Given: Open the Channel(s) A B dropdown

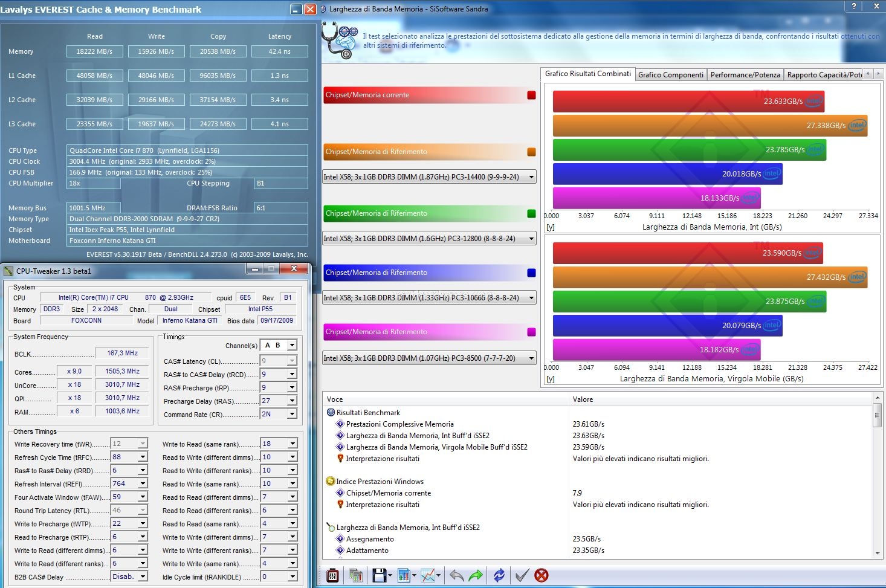Looking at the screenshot, I should 293,345.
